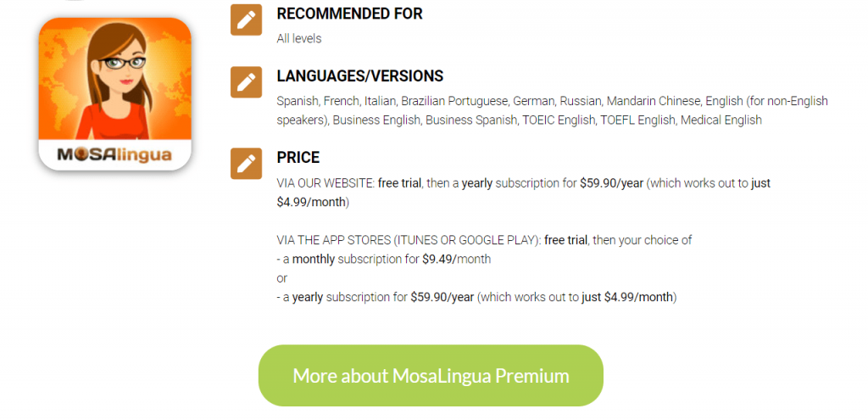Screen dimensions: 868x420
Task: Select the PRICE heading
Action: (298, 157)
